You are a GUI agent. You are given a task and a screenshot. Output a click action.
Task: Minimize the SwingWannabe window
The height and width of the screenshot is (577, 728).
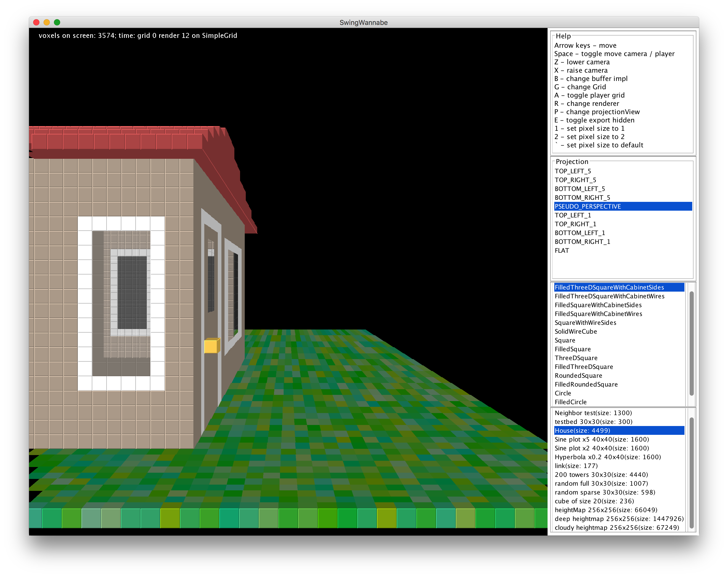pyautogui.click(x=47, y=22)
